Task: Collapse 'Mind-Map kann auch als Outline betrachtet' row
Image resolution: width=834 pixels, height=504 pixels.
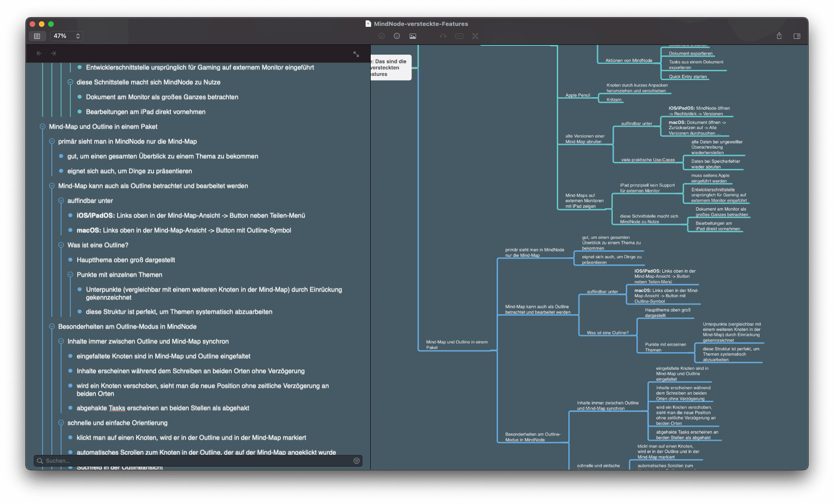Action: (x=52, y=186)
